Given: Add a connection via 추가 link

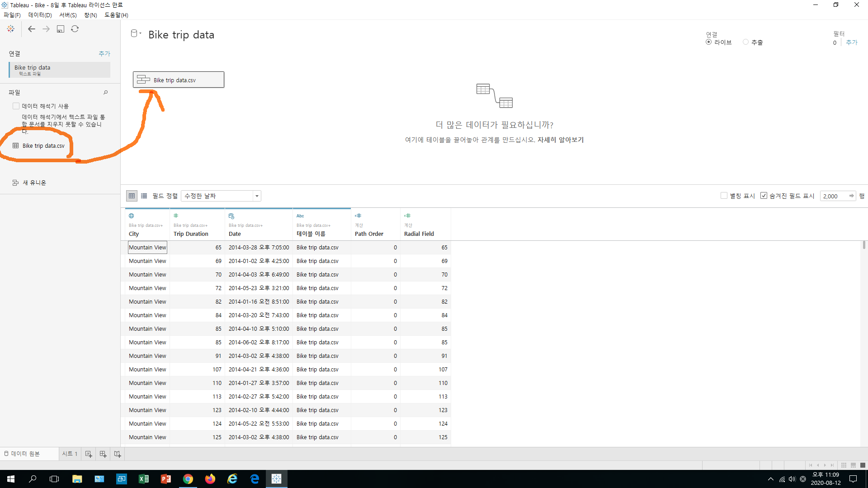Looking at the screenshot, I should (x=104, y=53).
